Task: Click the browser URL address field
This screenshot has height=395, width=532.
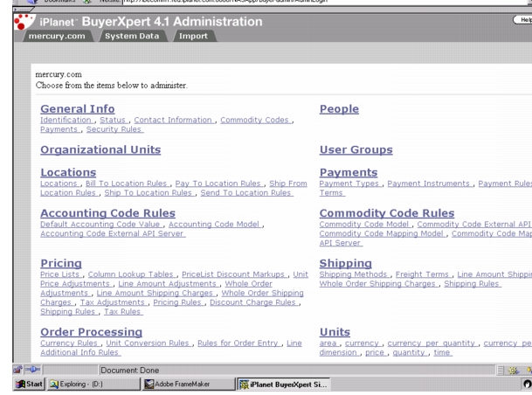Action: pos(326,2)
